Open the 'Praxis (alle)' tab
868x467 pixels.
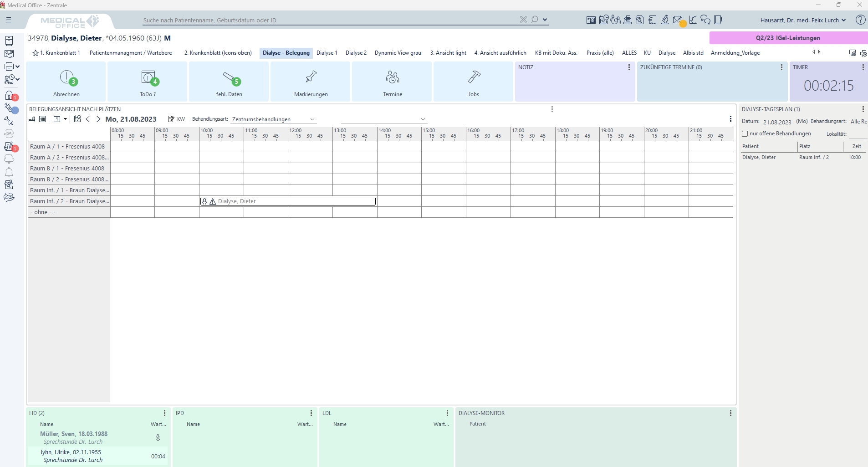[x=600, y=53]
